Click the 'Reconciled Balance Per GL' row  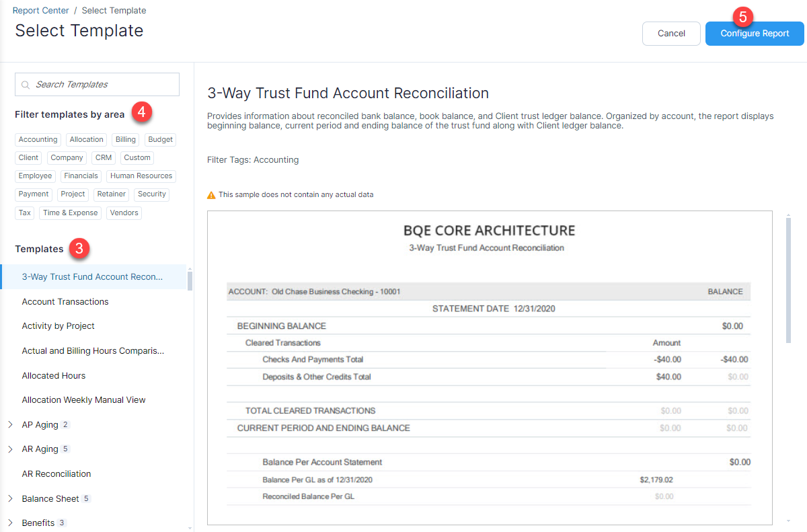pos(488,496)
